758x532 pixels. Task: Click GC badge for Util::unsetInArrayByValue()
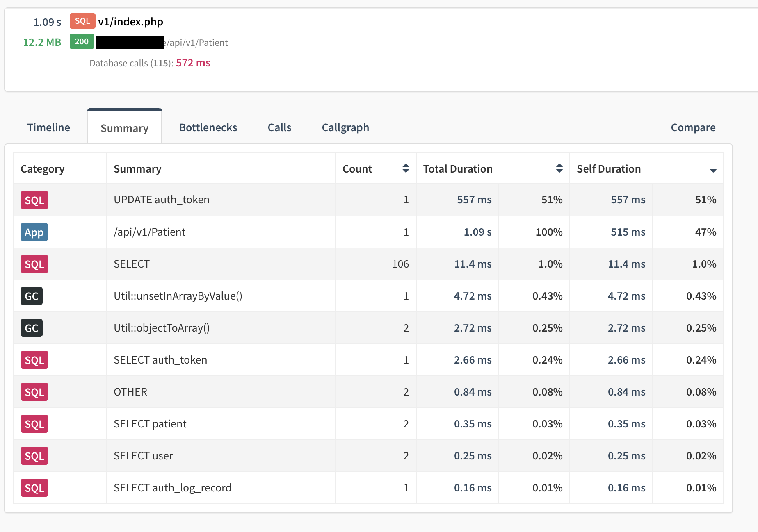[x=32, y=296]
